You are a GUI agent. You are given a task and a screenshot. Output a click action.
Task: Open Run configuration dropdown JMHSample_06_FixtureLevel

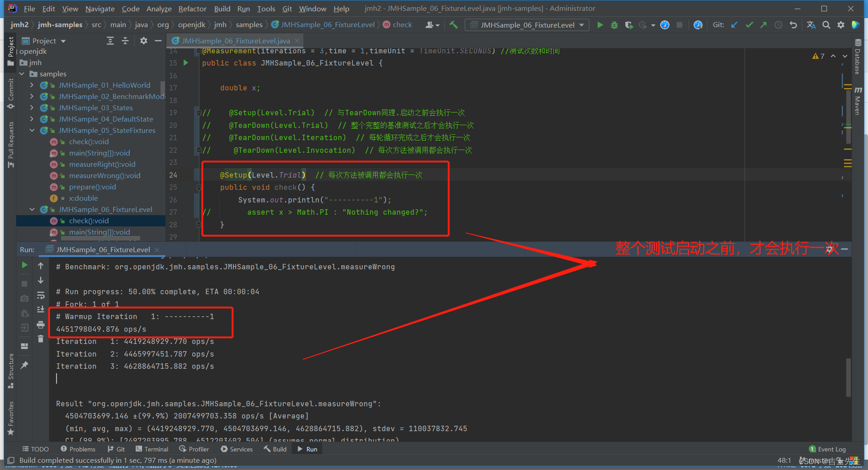point(527,25)
